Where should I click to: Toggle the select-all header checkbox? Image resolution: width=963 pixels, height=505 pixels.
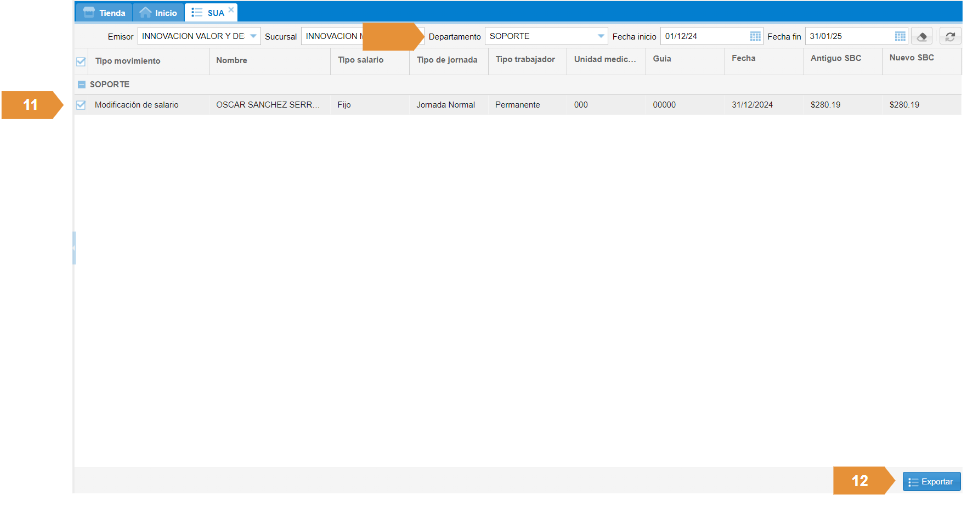pyautogui.click(x=81, y=61)
